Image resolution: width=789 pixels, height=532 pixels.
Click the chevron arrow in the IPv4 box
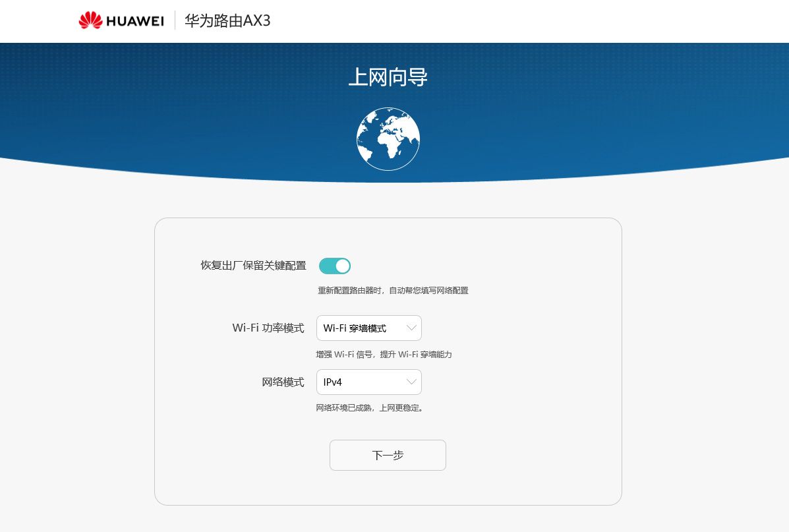pyautogui.click(x=411, y=382)
